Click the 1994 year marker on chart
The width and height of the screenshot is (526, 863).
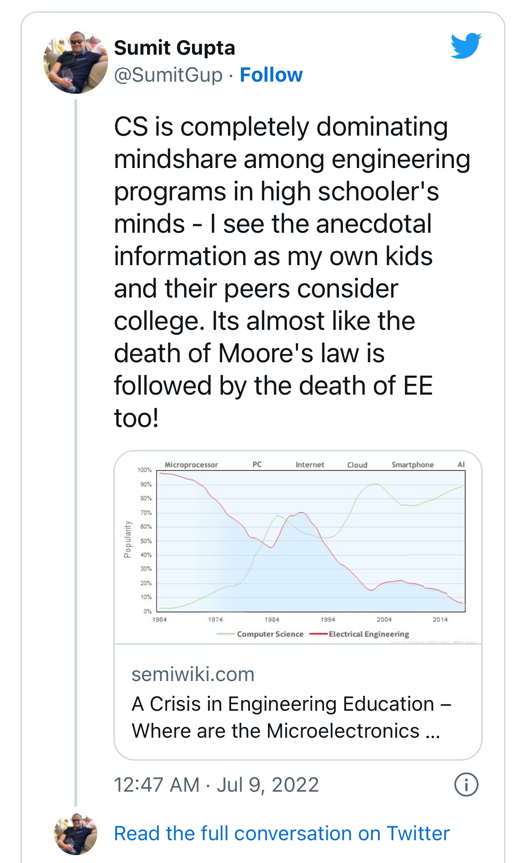(x=328, y=619)
